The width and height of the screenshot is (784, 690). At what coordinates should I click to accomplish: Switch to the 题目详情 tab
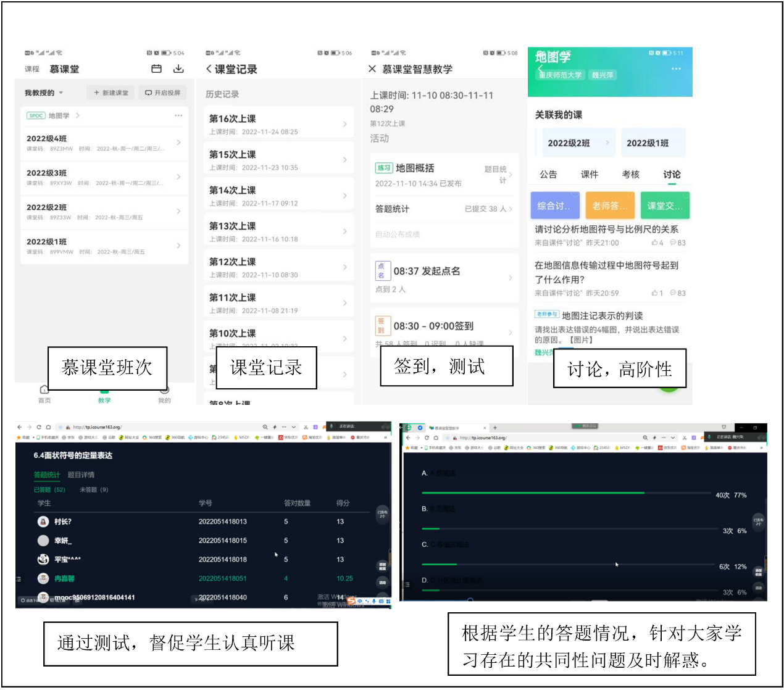81,475
